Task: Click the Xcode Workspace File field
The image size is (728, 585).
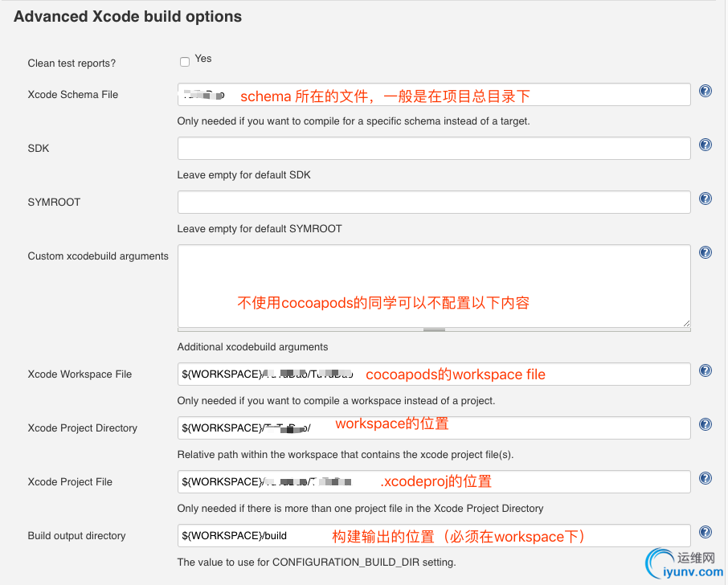Action: tap(434, 374)
